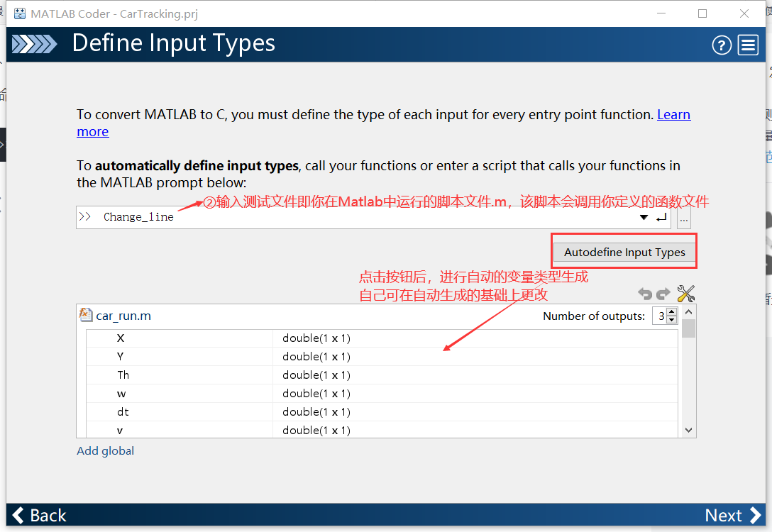Open the hamburger menu in the header
The width and height of the screenshot is (772, 532).
point(748,45)
